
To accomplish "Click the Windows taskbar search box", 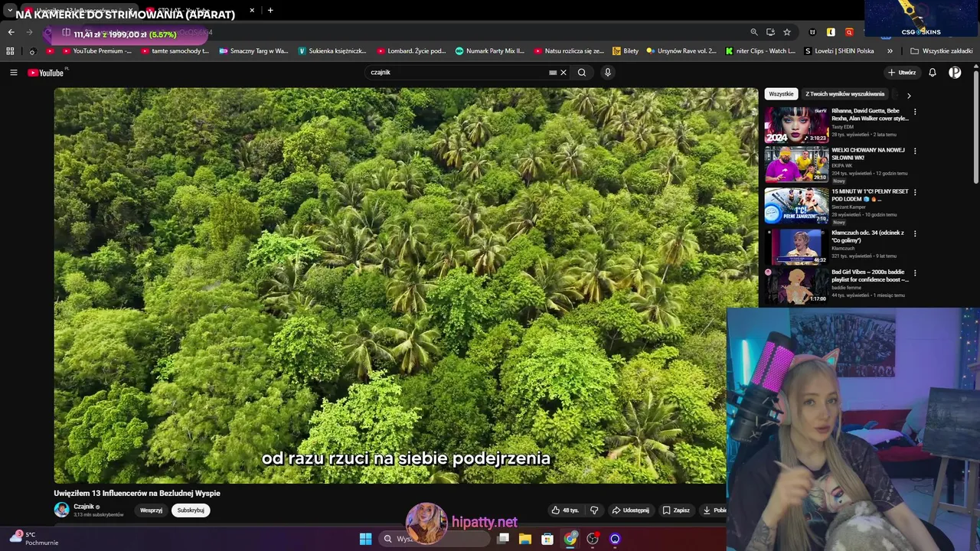I will (433, 539).
